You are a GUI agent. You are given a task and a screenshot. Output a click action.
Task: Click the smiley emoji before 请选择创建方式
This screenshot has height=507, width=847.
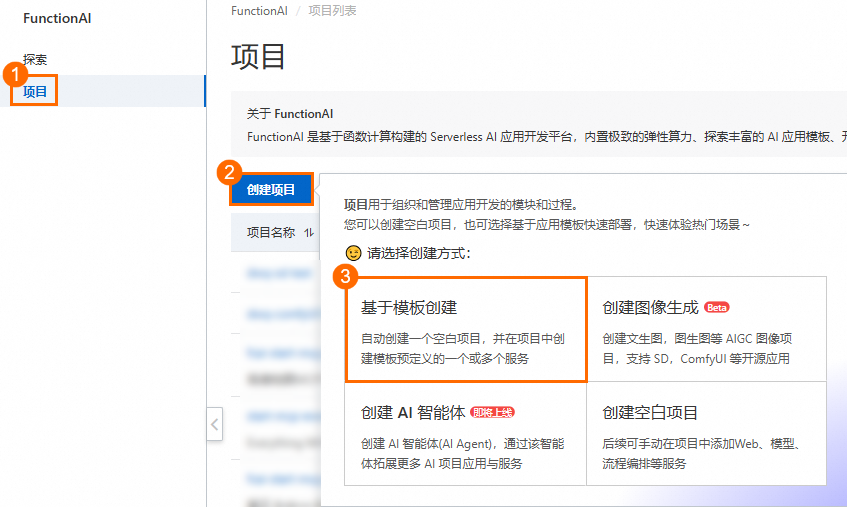pyautogui.click(x=353, y=253)
